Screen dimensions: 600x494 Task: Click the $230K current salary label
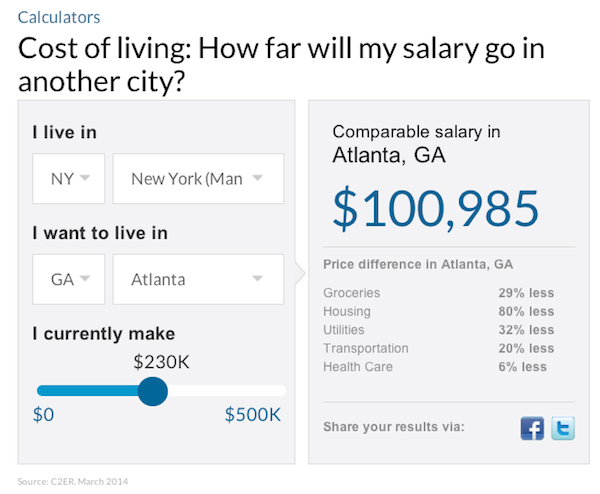click(161, 362)
